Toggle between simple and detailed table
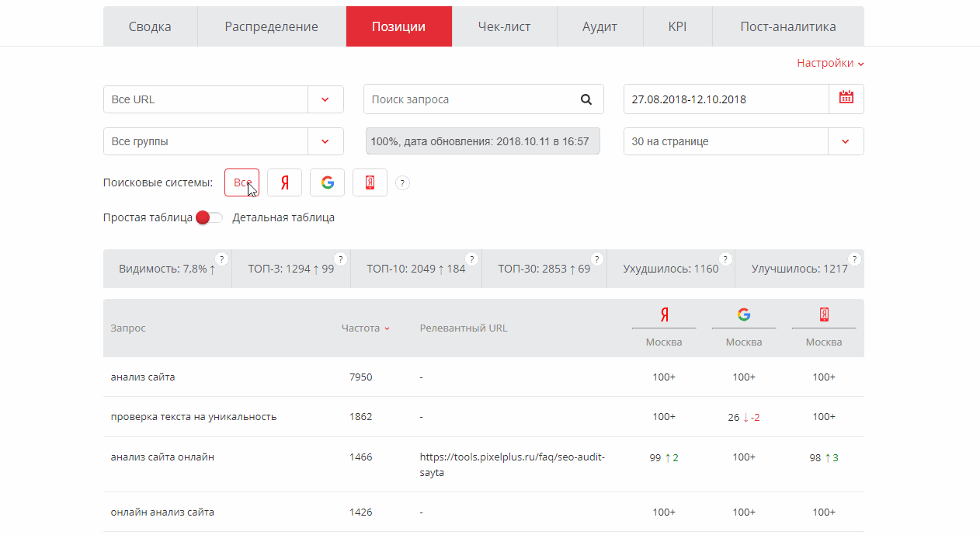The image size is (980, 535). pyautogui.click(x=210, y=217)
